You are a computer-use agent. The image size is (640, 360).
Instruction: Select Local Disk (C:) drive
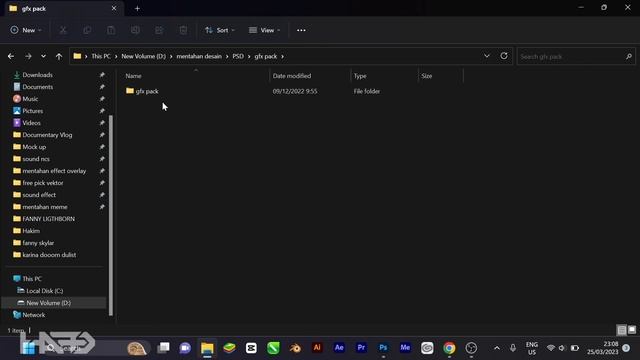pyautogui.click(x=44, y=291)
